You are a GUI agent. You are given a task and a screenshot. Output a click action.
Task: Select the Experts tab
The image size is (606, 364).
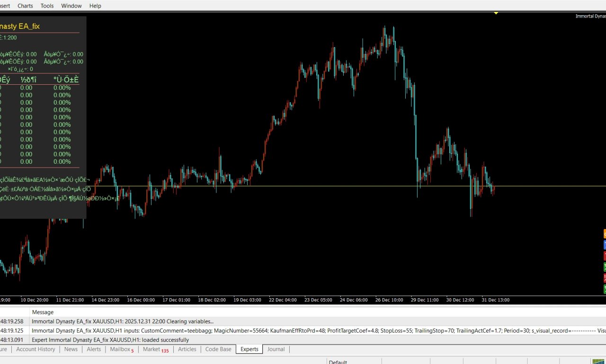pyautogui.click(x=250, y=349)
